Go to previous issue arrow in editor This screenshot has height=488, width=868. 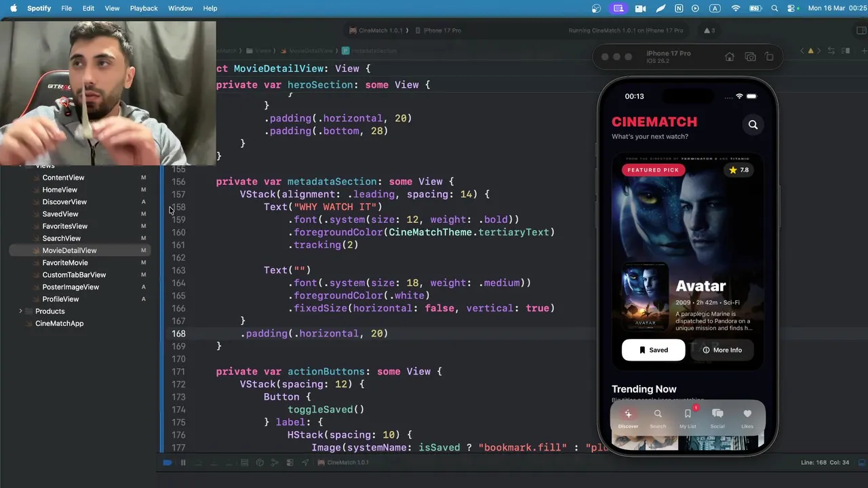click(x=802, y=51)
